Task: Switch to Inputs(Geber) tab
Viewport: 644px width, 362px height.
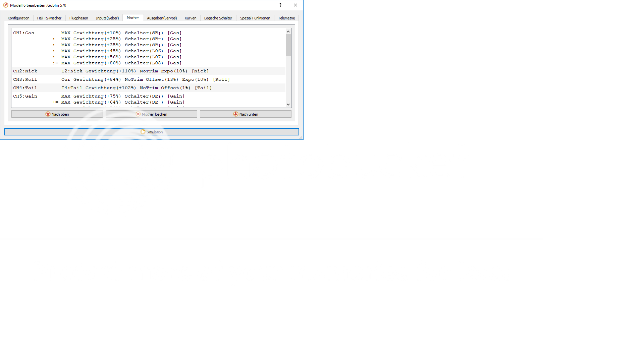Action: click(107, 18)
